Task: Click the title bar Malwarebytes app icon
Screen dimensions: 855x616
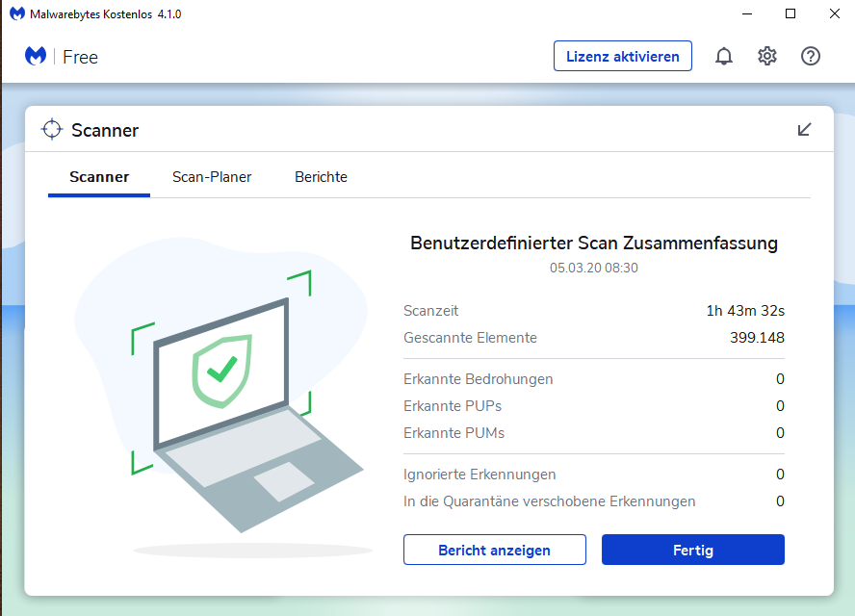Action: 17,13
